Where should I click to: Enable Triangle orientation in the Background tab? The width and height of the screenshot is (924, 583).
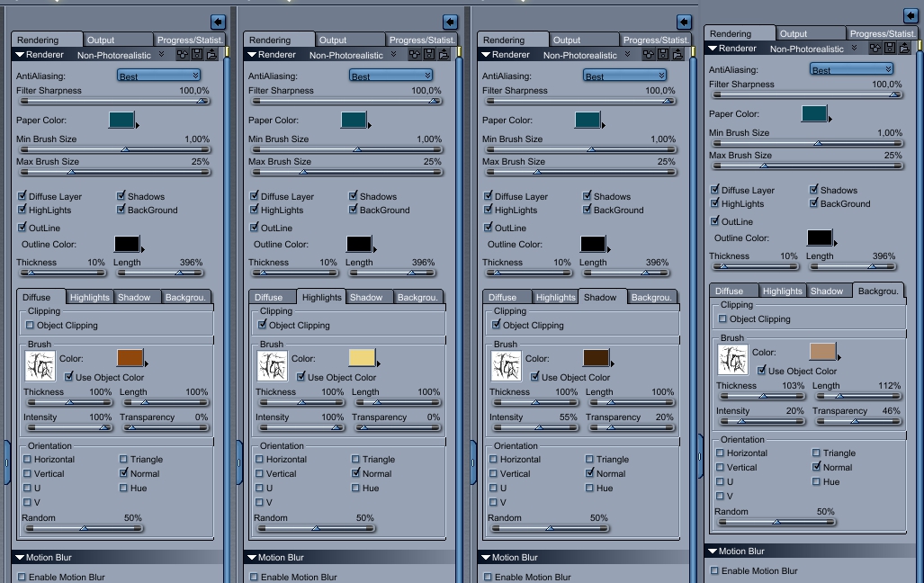[x=816, y=453]
